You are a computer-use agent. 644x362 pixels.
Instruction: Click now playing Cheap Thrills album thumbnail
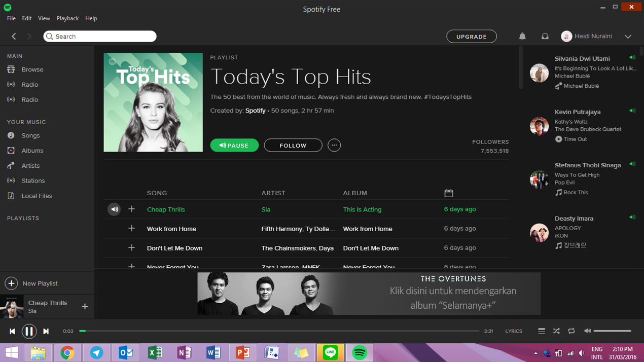coord(11,307)
